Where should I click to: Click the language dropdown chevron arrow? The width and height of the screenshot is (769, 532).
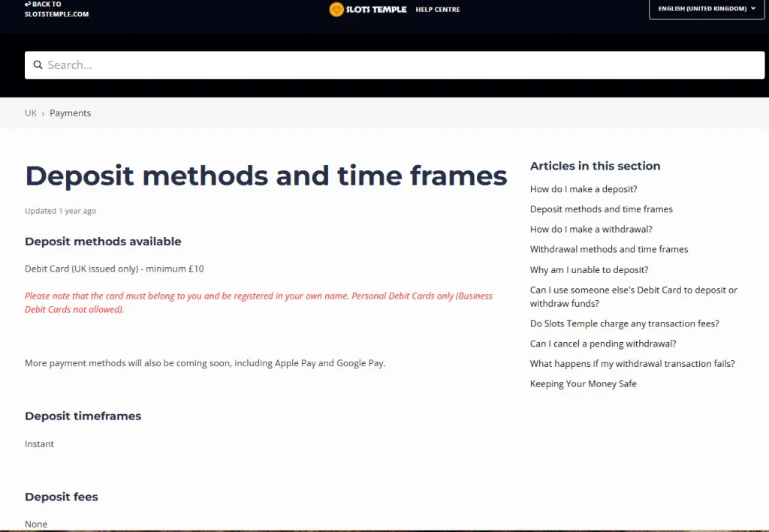click(x=752, y=8)
